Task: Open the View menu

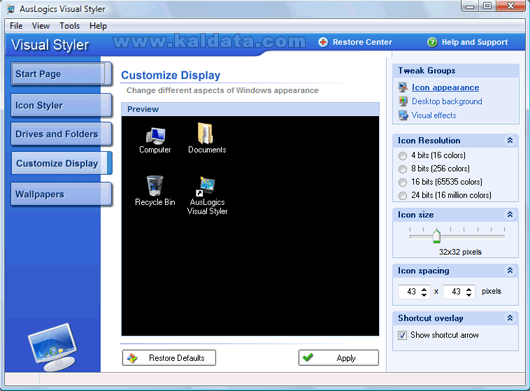Action: [41, 26]
